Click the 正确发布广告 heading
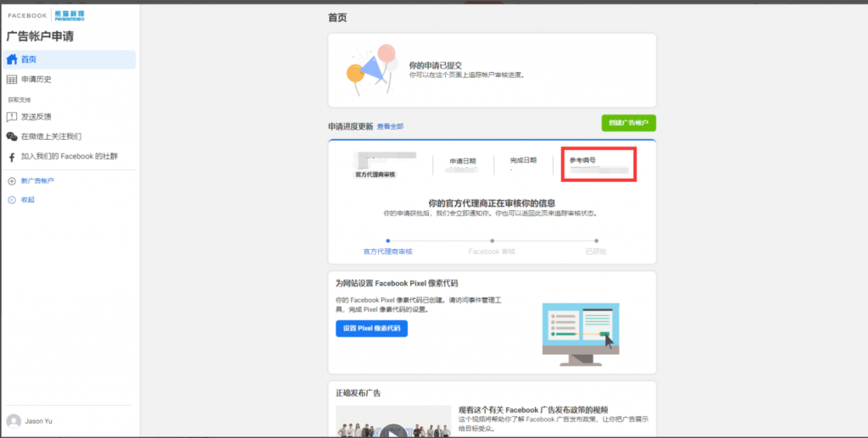This screenshot has width=868, height=438. pos(358,393)
